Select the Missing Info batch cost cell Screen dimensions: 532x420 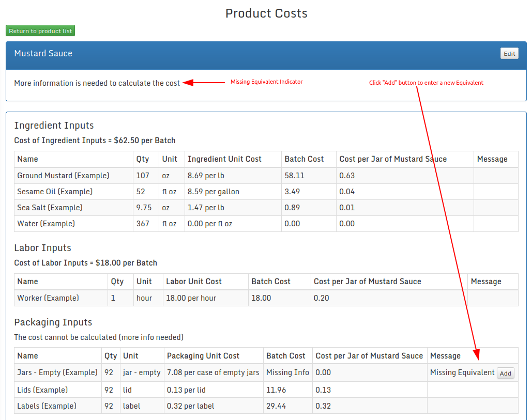[287, 372]
